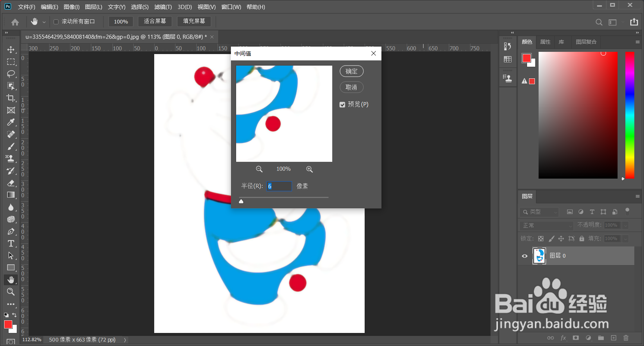Switch to the 库 tab

561,42
